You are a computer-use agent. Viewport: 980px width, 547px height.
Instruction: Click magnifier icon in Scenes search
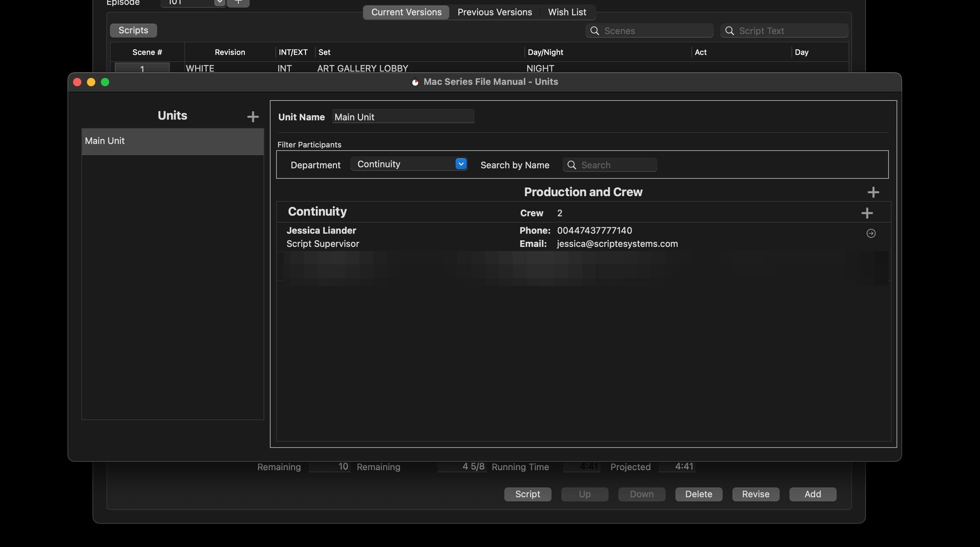click(595, 31)
